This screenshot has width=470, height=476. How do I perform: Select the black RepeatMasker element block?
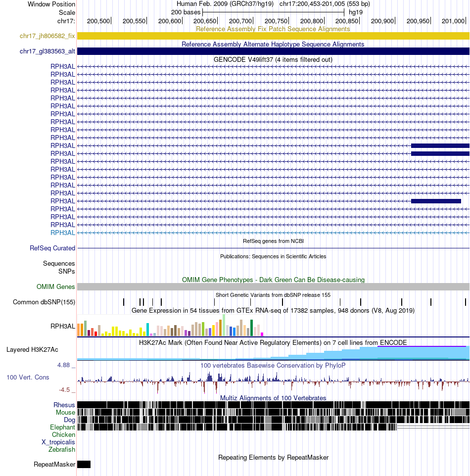pos(84,464)
